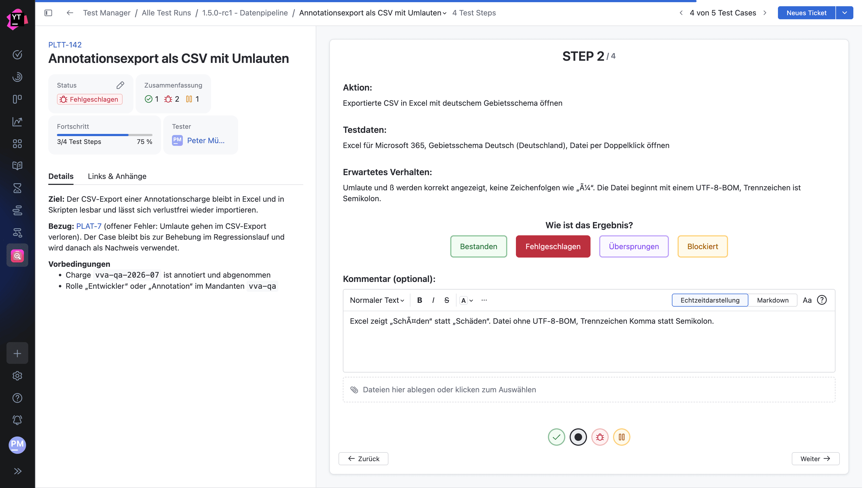
Task: Select the orange blocked step indicator
Action: pos(622,437)
